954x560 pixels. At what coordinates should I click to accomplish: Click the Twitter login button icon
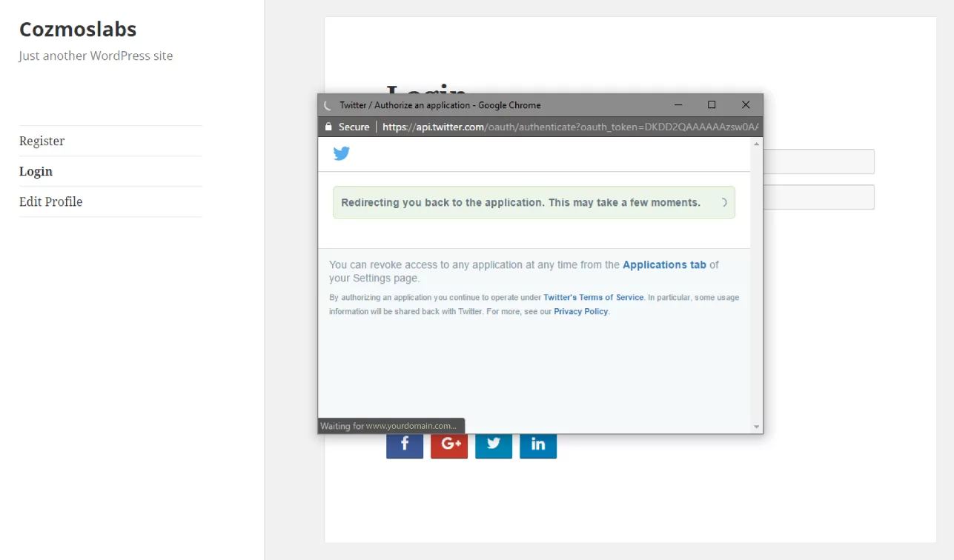point(494,446)
